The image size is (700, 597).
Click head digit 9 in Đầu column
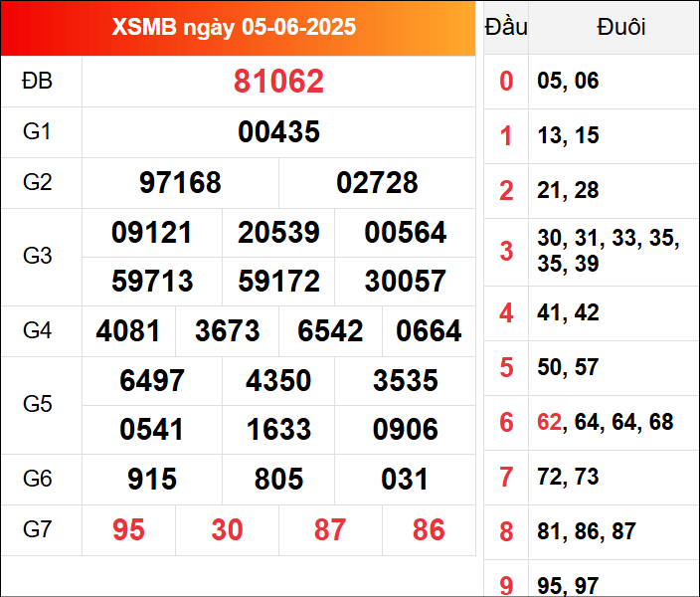click(506, 586)
